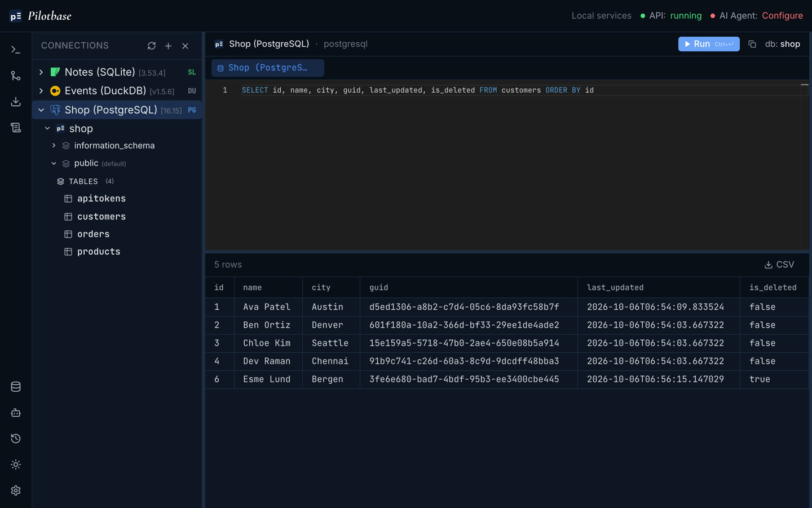Open the schema diagram sidebar icon
Image resolution: width=812 pixels, height=508 pixels.
tap(16, 76)
